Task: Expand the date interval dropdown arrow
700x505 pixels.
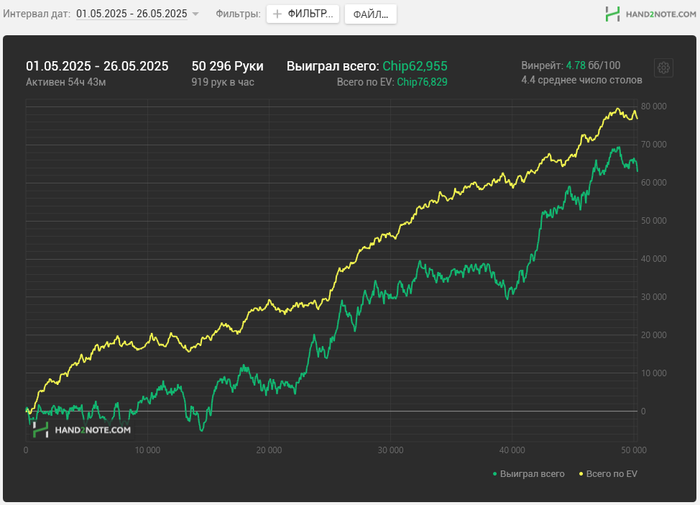Action: (196, 14)
